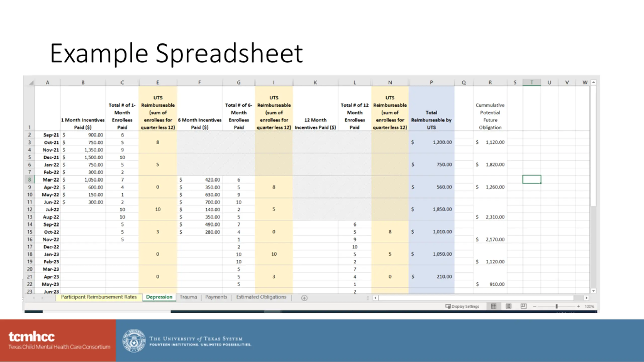Screen dimensions: 644x362
Task: Select column R header
Action: (x=490, y=83)
